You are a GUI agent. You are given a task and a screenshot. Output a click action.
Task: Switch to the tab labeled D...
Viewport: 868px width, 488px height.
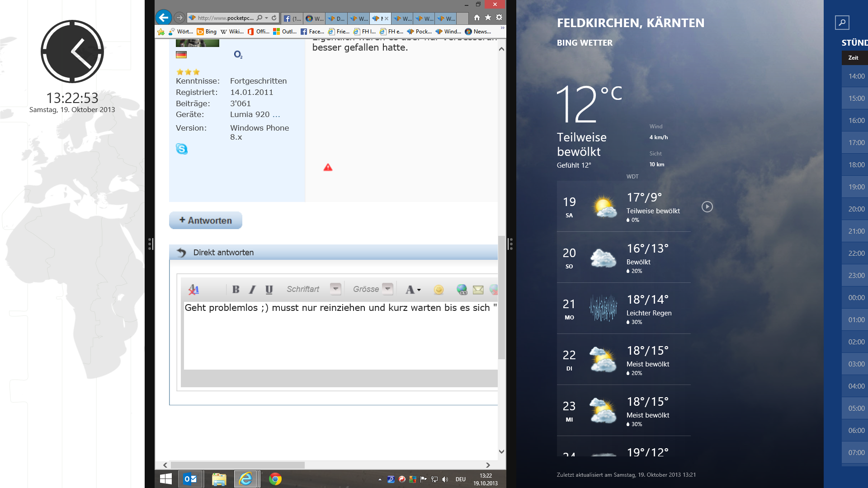336,19
